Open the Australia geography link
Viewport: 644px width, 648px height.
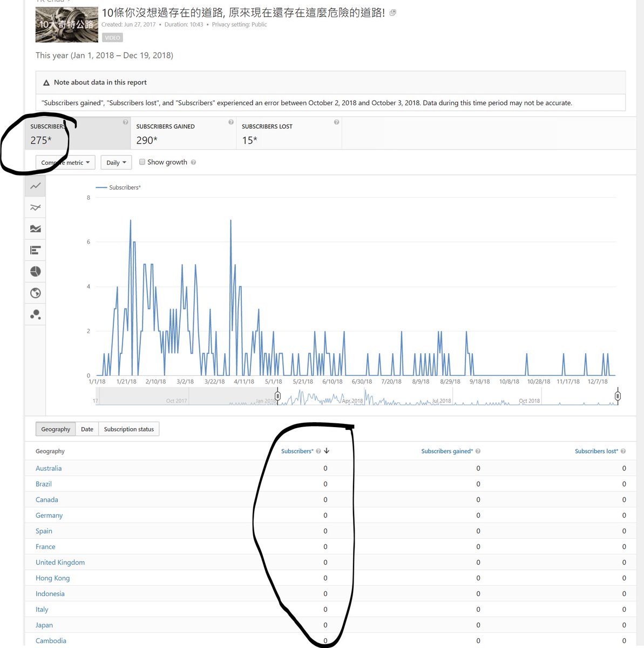49,468
